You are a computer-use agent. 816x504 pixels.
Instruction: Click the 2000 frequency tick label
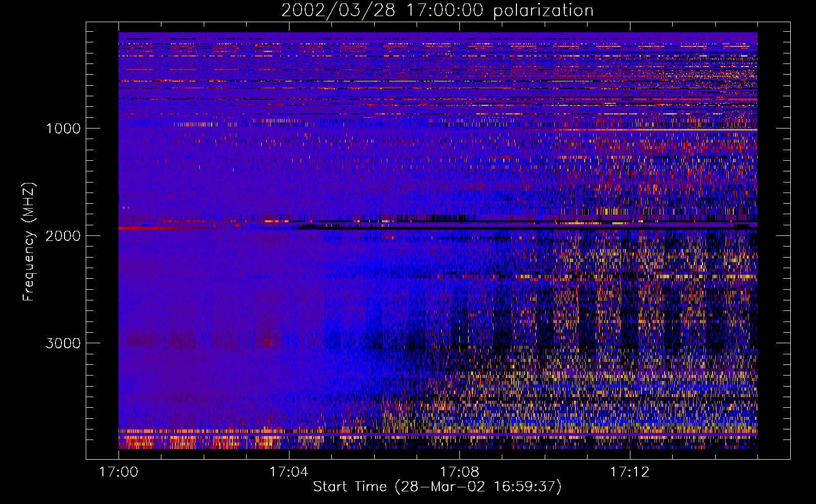pos(63,236)
